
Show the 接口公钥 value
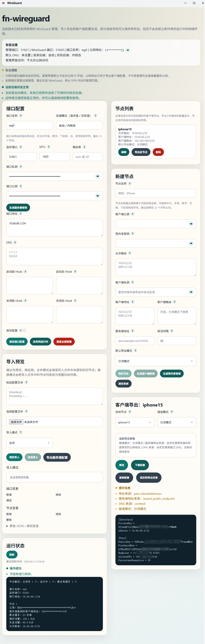click(x=98, y=196)
